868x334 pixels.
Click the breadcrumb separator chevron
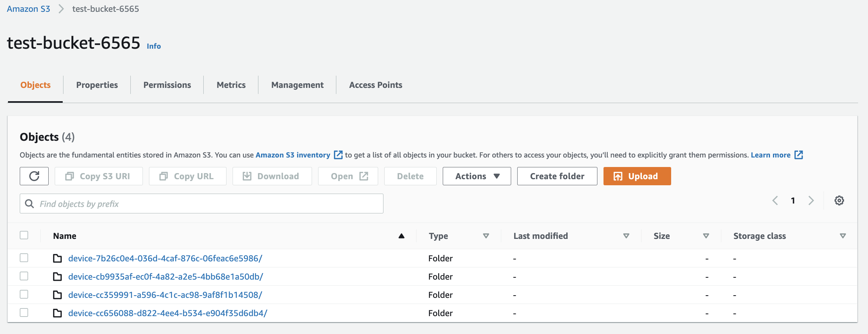pos(61,9)
